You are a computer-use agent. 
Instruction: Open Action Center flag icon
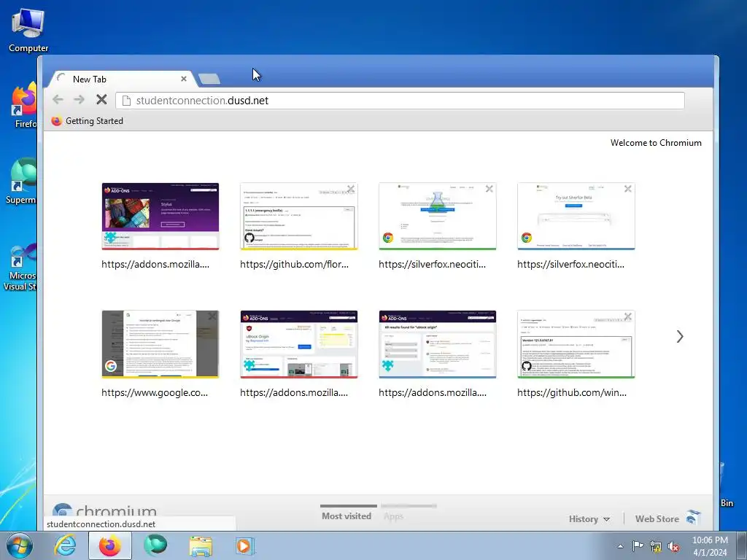[638, 546]
